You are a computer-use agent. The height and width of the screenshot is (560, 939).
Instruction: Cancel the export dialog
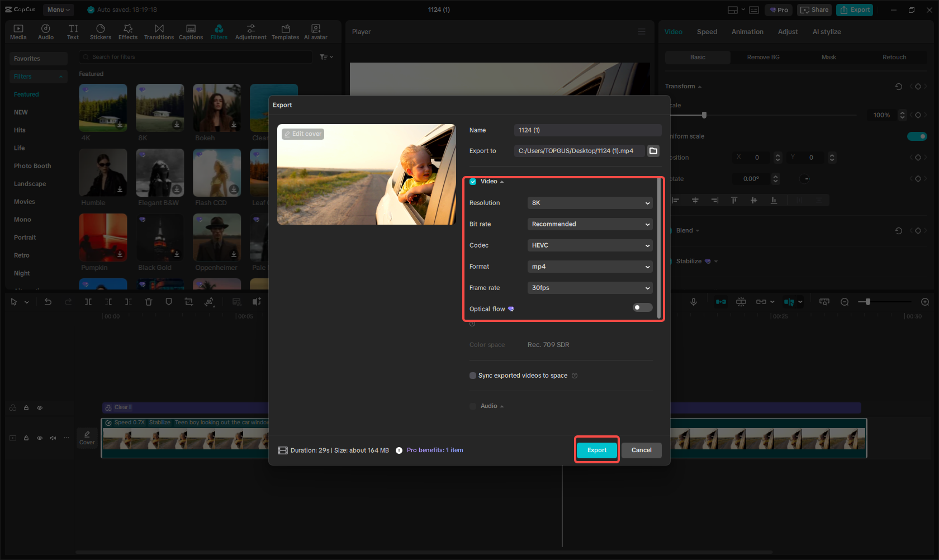(641, 450)
